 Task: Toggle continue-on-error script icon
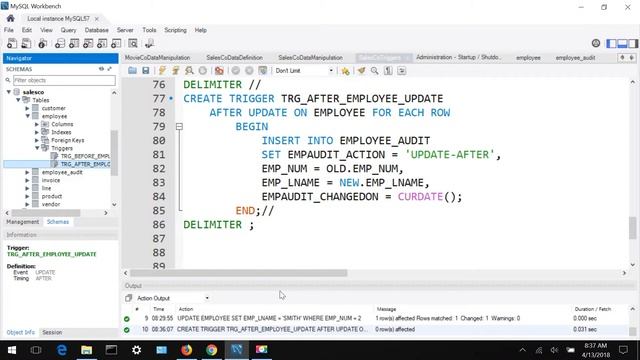219,71
